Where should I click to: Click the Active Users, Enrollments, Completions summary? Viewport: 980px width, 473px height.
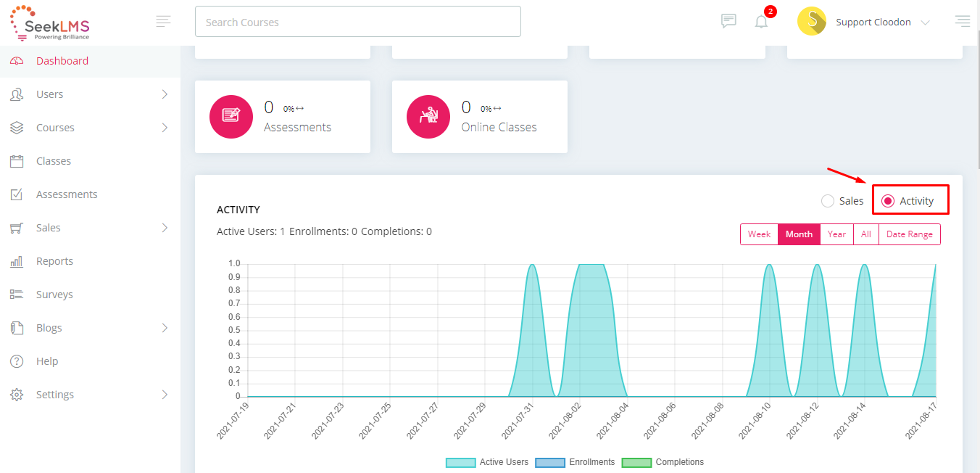324,231
